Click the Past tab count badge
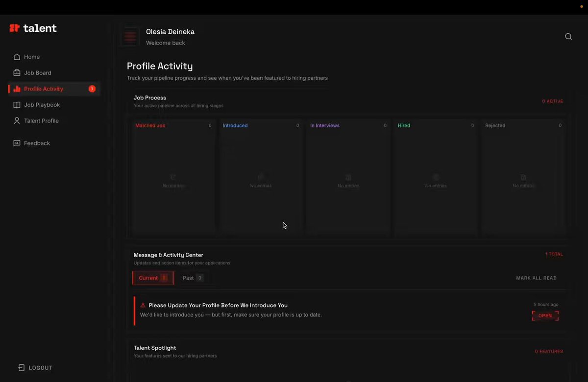 point(200,278)
